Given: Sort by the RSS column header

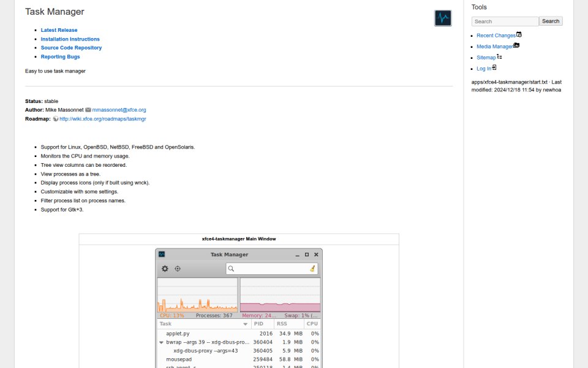Looking at the screenshot, I should point(288,324).
